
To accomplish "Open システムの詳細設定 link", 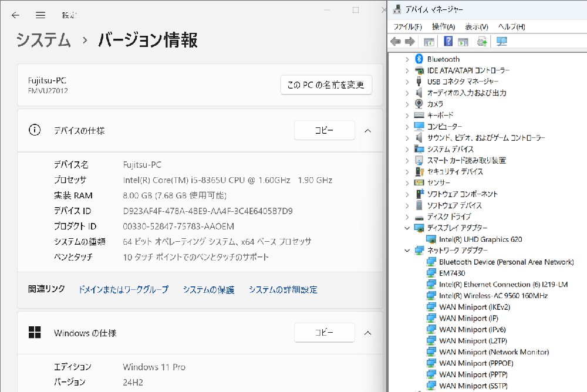I will 283,289.
